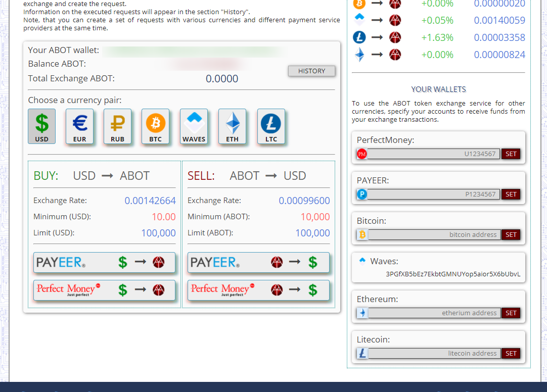Select the EUR currency pair icon
This screenshot has width=547, height=392.
pos(79,126)
